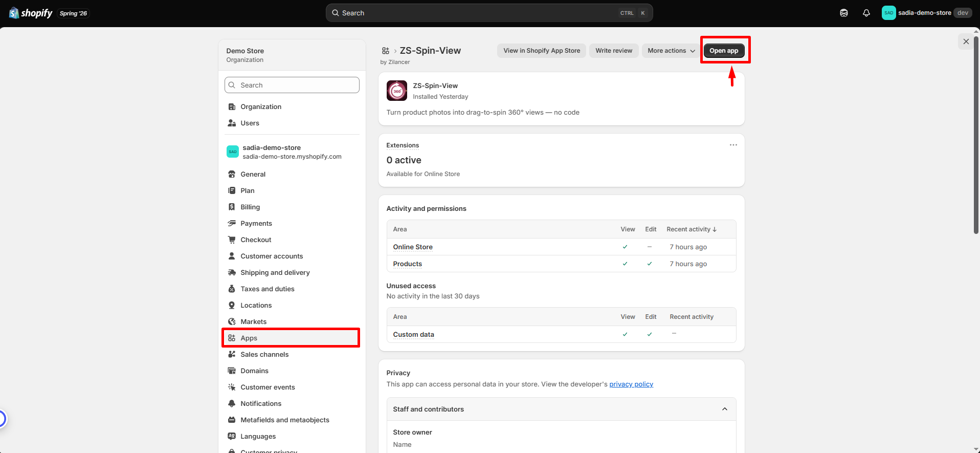Open the privacy policy link

click(631, 384)
